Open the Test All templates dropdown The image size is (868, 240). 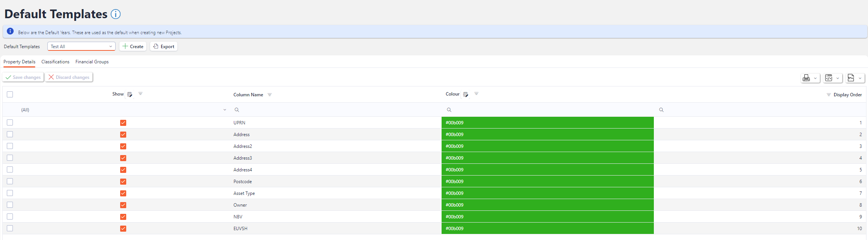pyautogui.click(x=81, y=46)
